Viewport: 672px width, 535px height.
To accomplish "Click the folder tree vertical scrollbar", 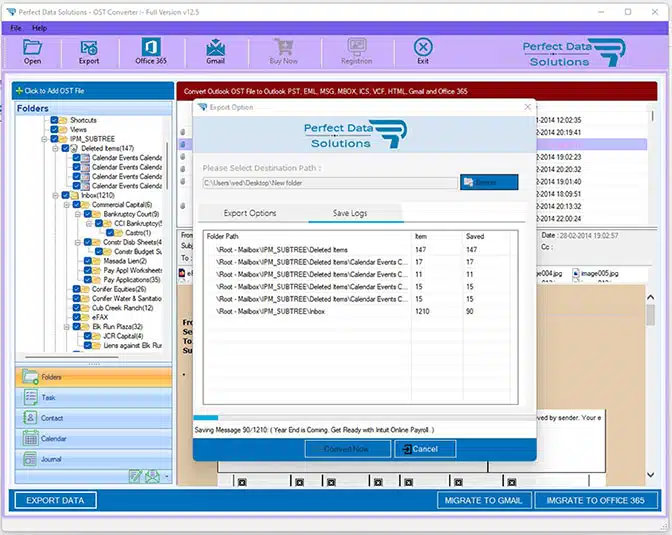I will point(167,166).
